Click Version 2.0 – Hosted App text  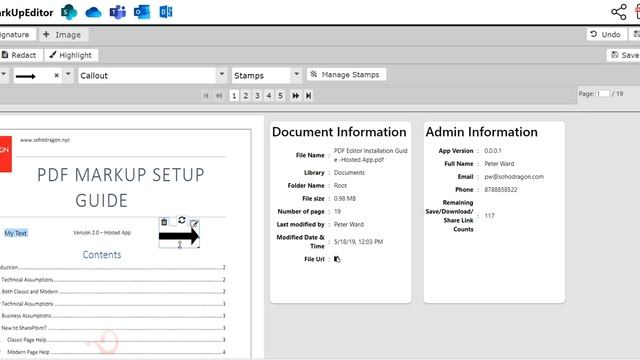102,233
